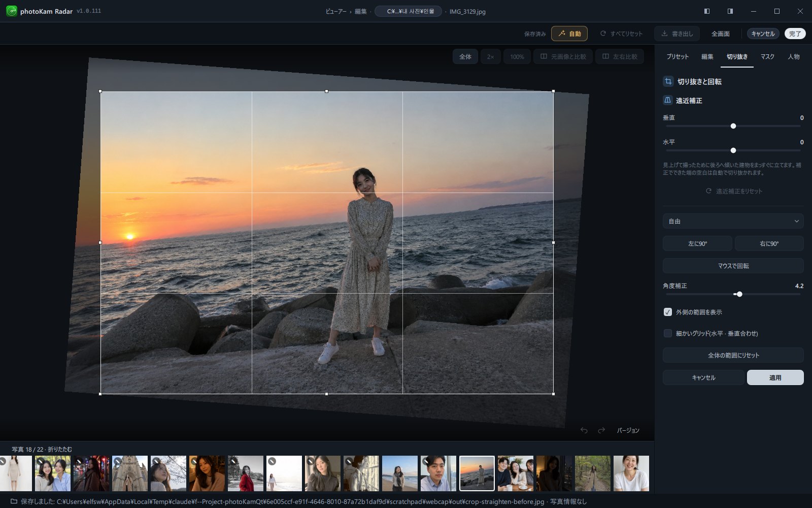This screenshot has height=508, width=812.
Task: Uncheck 外側の範囲を表示 checkbox
Action: [x=668, y=312]
